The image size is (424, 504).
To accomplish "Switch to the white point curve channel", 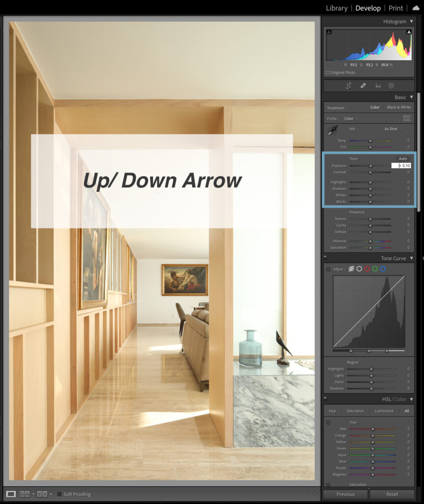I will pyautogui.click(x=359, y=269).
